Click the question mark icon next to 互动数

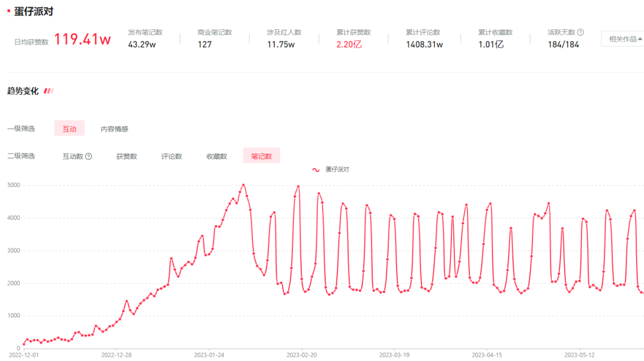click(x=88, y=156)
